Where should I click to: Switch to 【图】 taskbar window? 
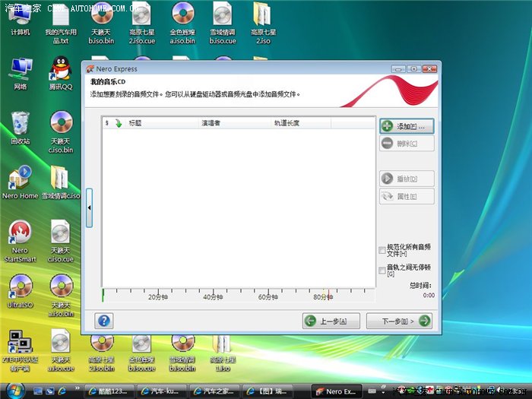tap(268, 391)
